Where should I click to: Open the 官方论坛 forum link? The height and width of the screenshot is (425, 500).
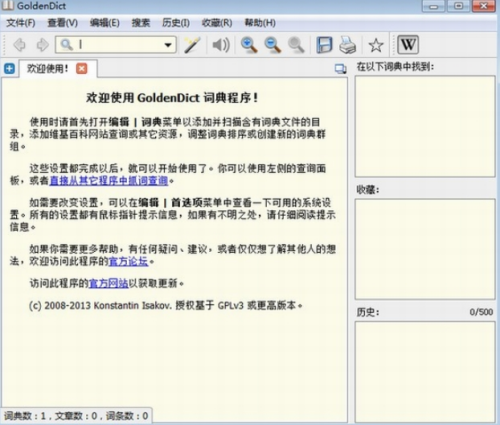[x=128, y=261]
